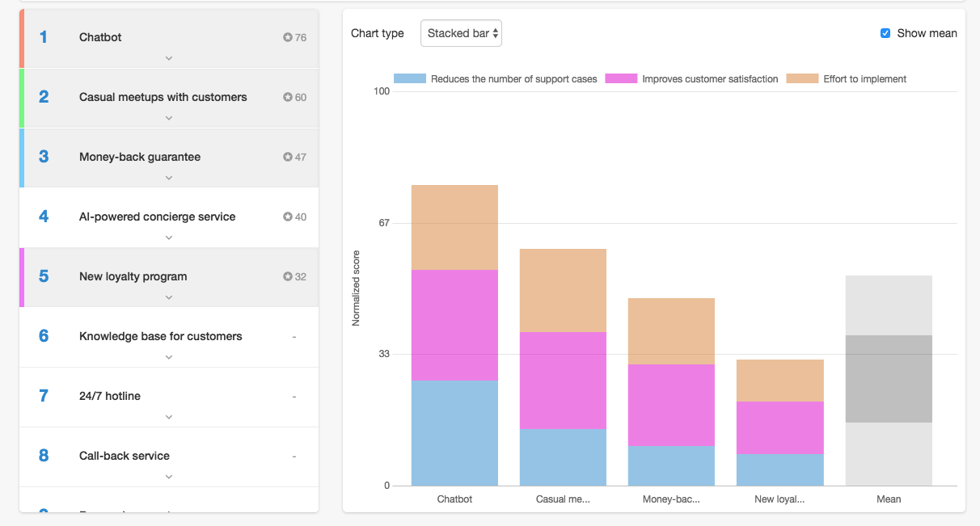Select the Casual meetups with customers item
The image size is (980, 526).
tap(163, 97)
